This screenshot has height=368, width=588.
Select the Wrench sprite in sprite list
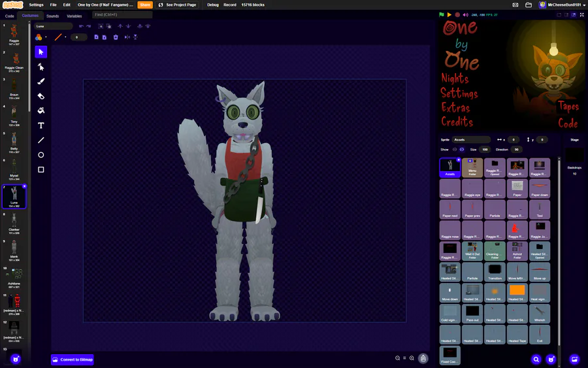click(x=540, y=314)
